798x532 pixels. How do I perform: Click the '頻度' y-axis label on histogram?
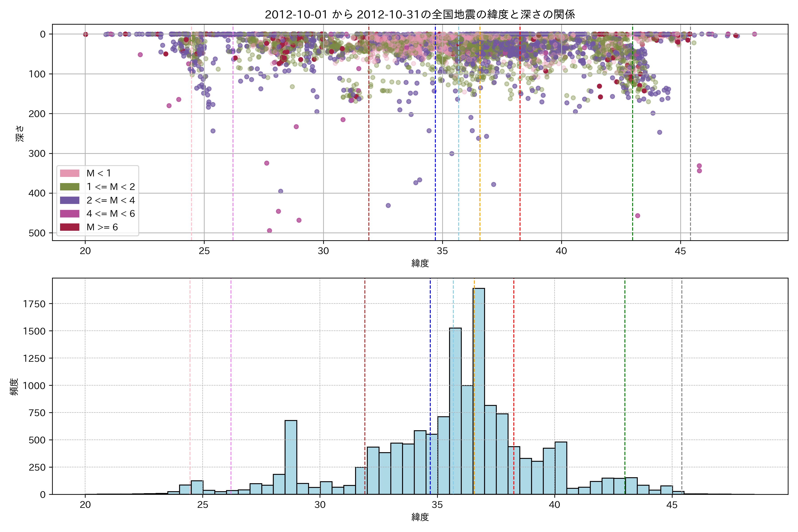pyautogui.click(x=14, y=387)
